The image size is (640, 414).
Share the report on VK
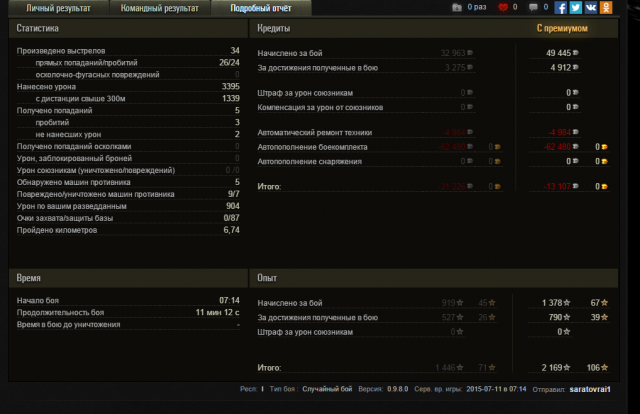click(591, 7)
